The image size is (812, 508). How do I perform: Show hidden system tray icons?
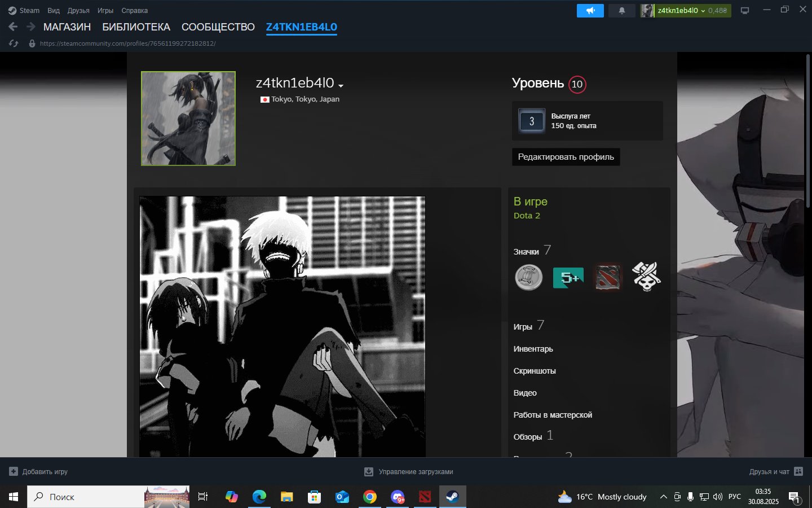point(663,497)
